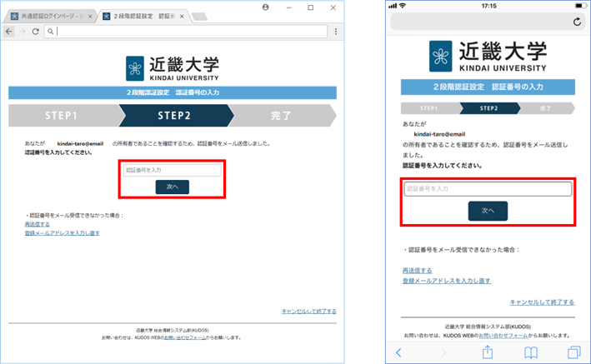The width and height of the screenshot is (591, 364).
Task: Tap the mobile Safari share icon
Action: [x=487, y=352]
